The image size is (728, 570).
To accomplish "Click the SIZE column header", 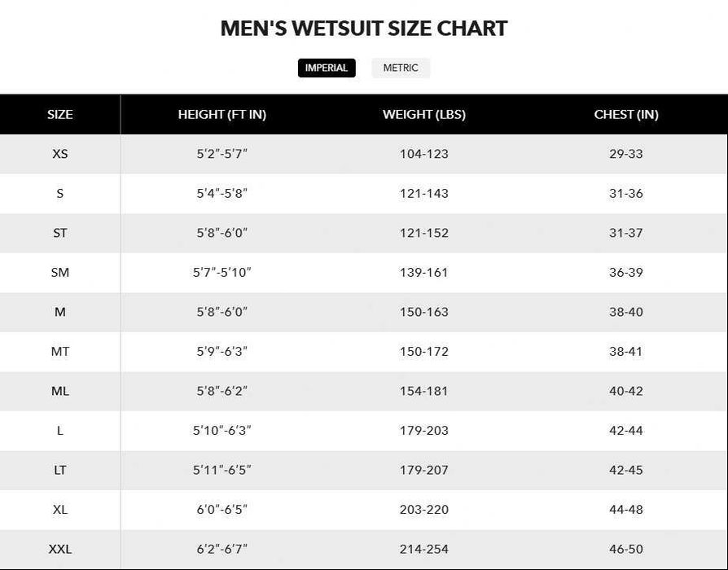I will pos(59,115).
